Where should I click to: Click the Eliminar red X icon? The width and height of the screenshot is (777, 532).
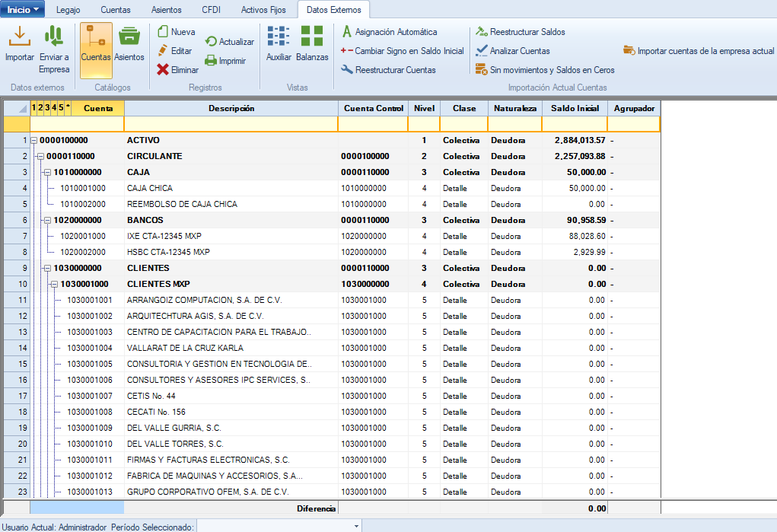pyautogui.click(x=163, y=69)
